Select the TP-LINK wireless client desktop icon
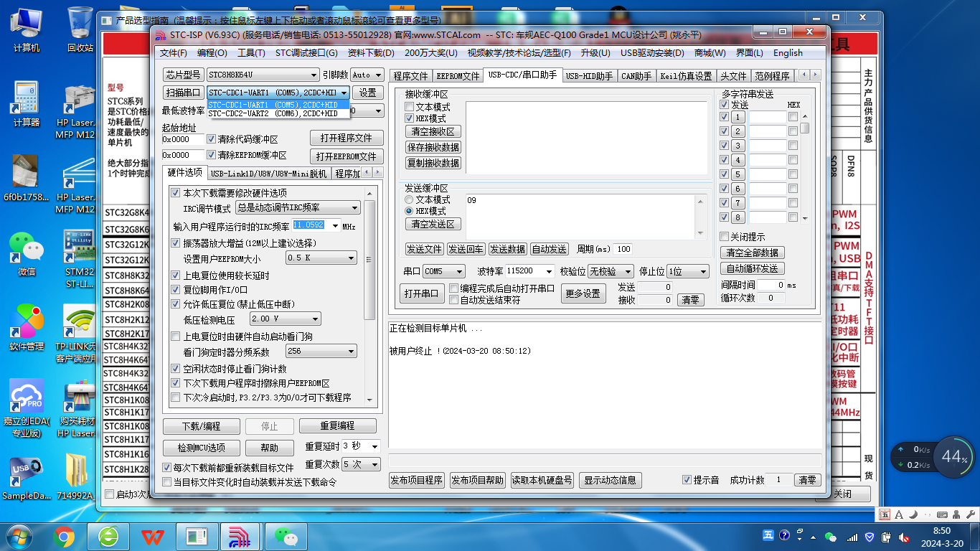980x551 pixels. click(76, 334)
